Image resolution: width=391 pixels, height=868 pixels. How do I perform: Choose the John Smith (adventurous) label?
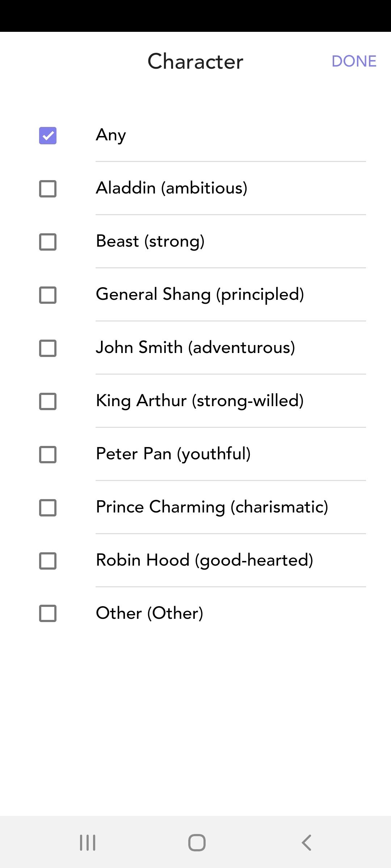(x=195, y=348)
